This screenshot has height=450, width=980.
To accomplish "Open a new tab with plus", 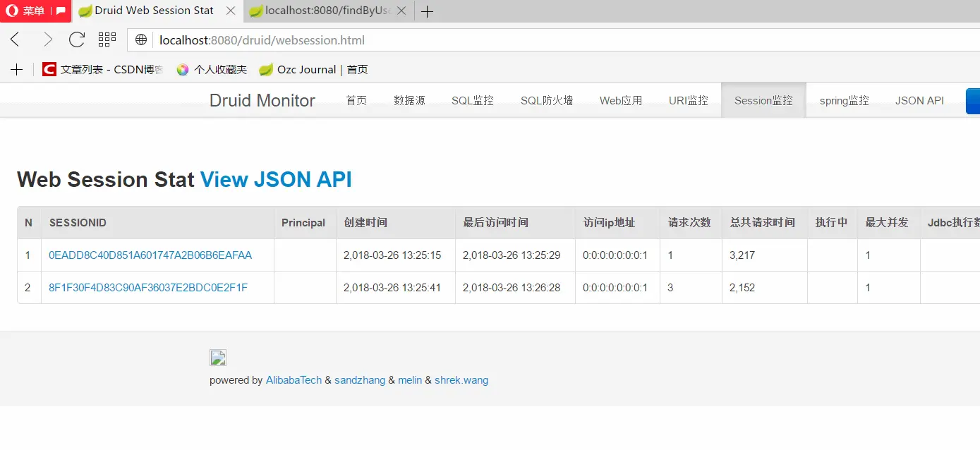I will click(x=427, y=11).
